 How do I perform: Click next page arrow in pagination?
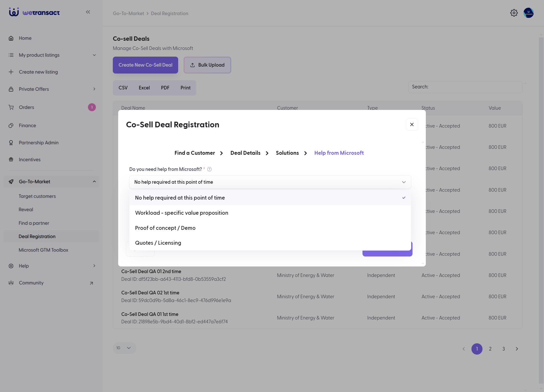click(x=517, y=349)
